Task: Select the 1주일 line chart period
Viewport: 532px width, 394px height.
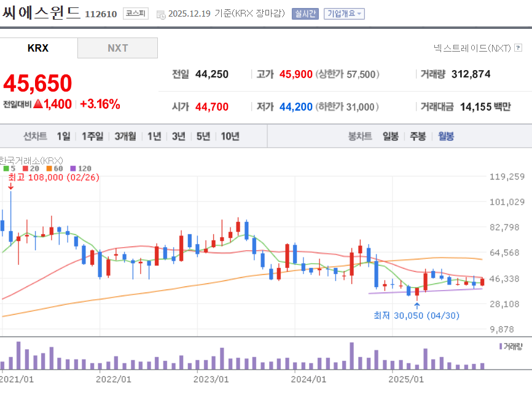Action: (x=92, y=136)
